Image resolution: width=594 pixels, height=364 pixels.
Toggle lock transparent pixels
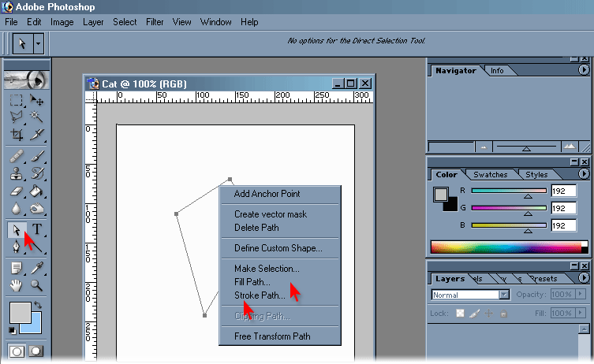tap(460, 314)
